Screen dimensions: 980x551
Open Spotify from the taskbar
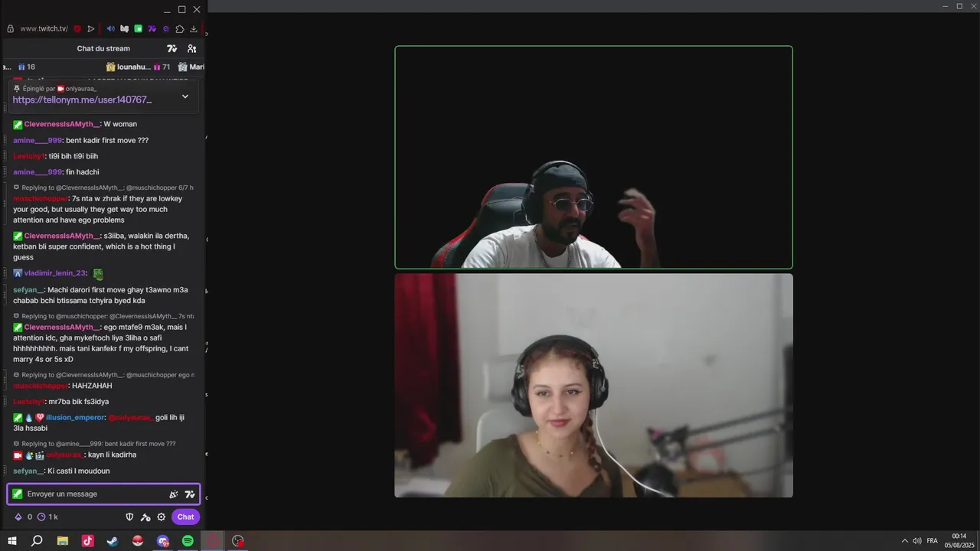(188, 541)
